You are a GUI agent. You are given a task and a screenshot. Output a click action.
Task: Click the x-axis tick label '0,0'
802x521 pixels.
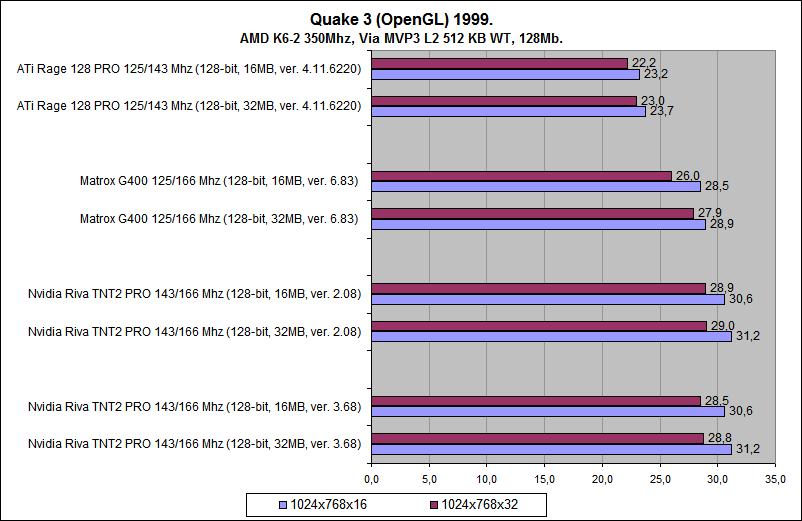(x=371, y=480)
